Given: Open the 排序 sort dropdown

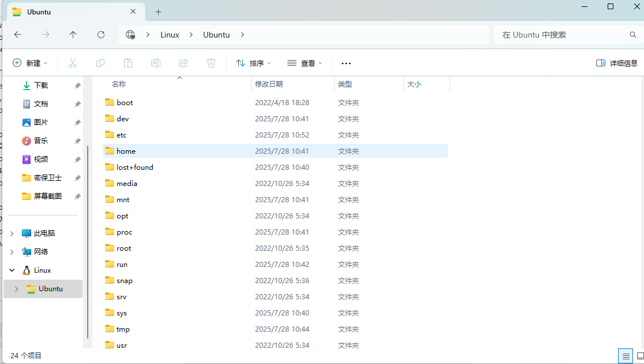Looking at the screenshot, I should (253, 63).
